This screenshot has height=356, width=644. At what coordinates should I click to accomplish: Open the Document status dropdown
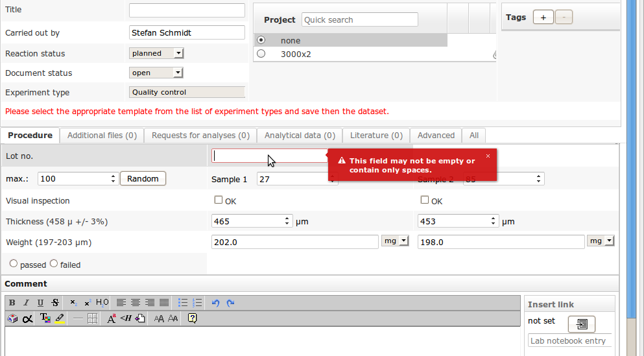click(x=157, y=73)
